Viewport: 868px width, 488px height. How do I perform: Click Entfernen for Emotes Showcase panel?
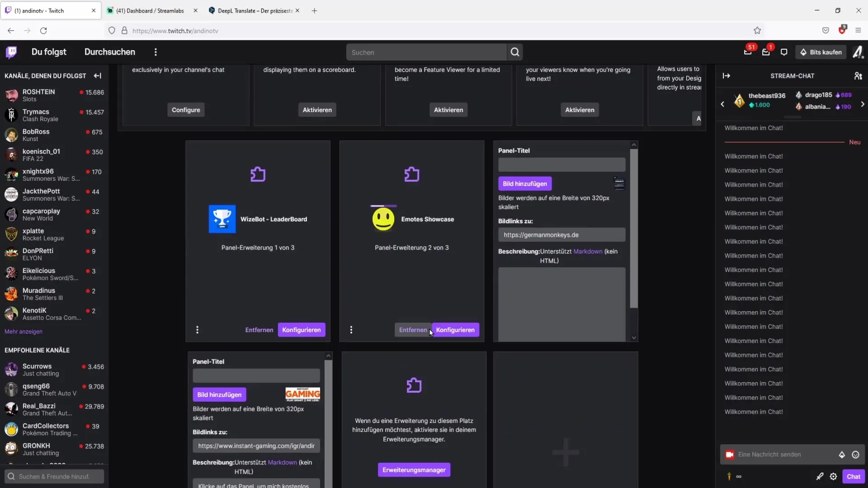[x=413, y=330]
